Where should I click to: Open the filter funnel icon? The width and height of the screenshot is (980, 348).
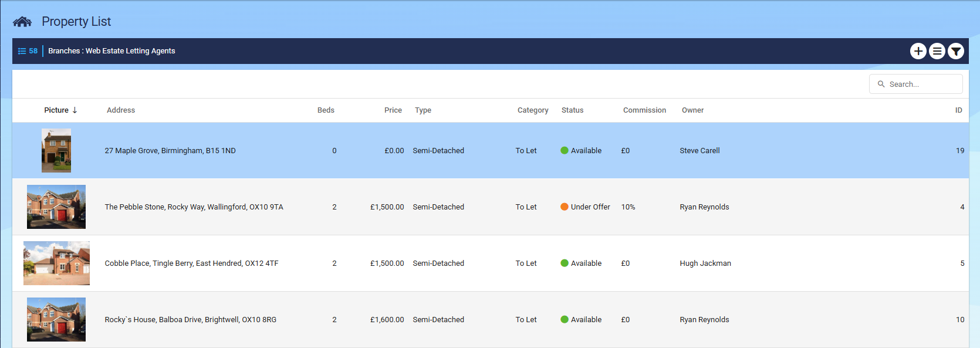click(956, 51)
